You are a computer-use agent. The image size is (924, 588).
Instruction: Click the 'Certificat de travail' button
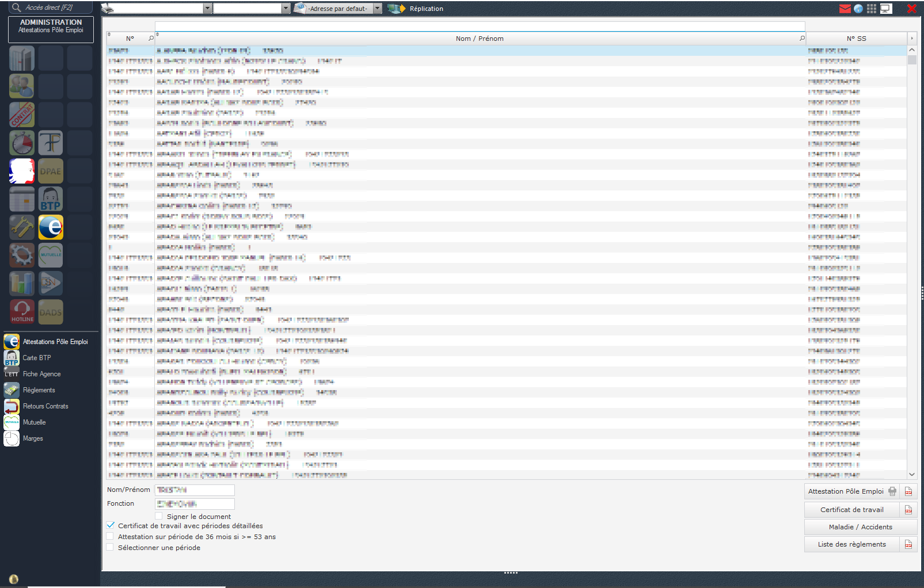(852, 510)
